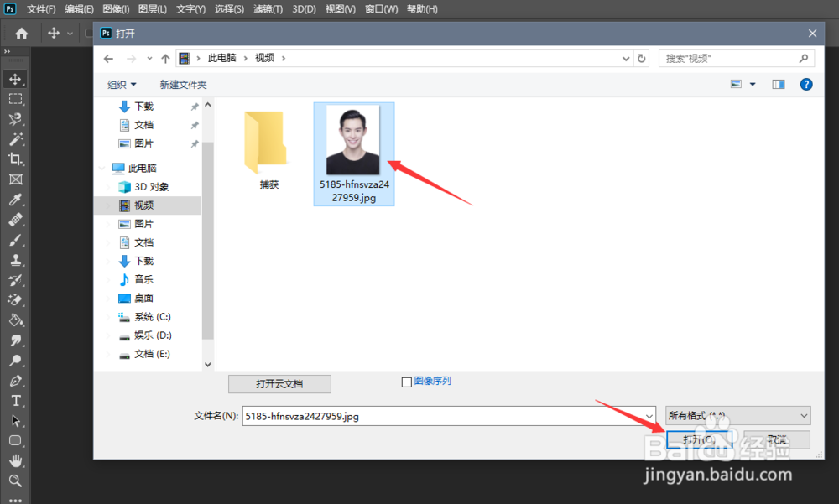This screenshot has height=504, width=839.
Task: Expand the collapsed toolbar double arrow
Action: click(x=7, y=51)
